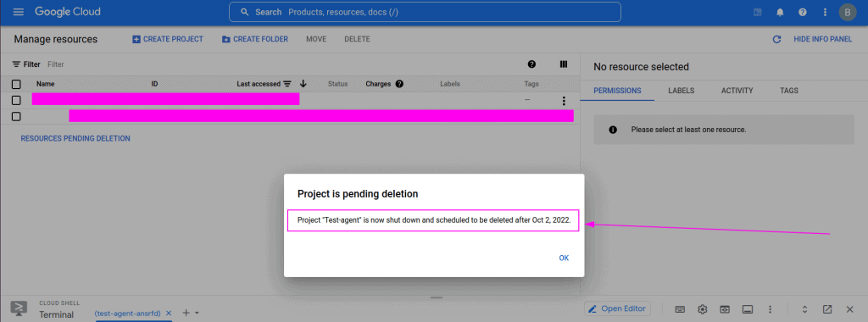Open the help question mark menu
868x322 pixels.
point(802,12)
